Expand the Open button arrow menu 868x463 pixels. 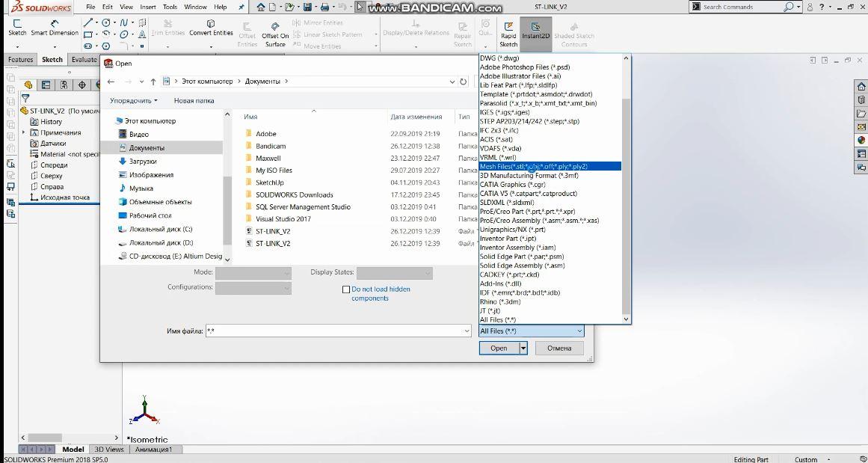pyautogui.click(x=523, y=349)
